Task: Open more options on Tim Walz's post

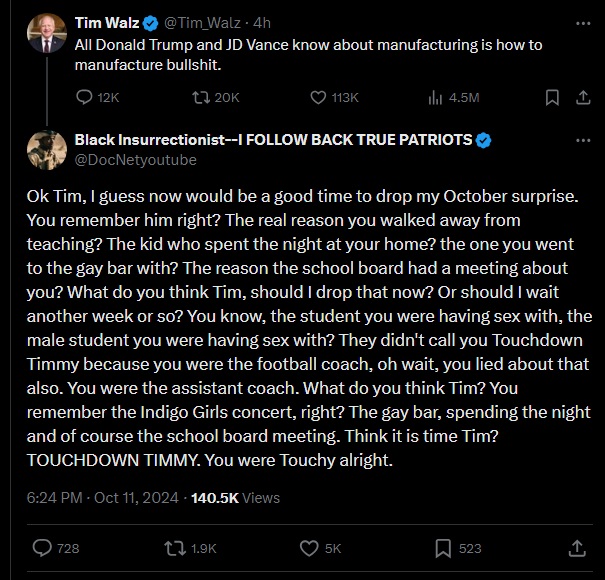Action: coord(582,22)
